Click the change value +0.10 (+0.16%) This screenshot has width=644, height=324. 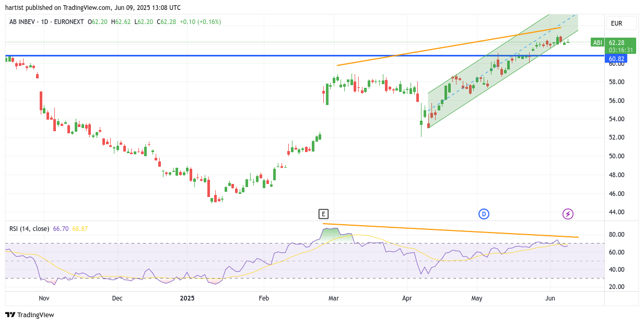[x=200, y=22]
